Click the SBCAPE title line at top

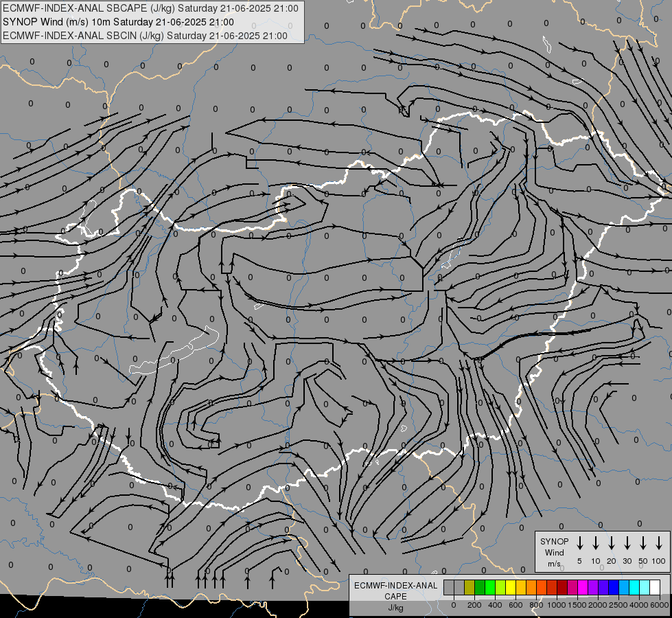[x=150, y=8]
